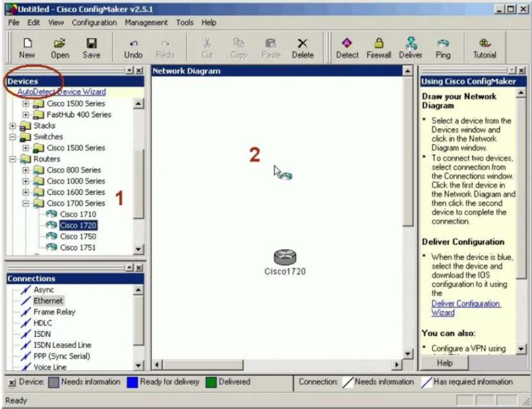Open the Edit menu

coord(33,23)
